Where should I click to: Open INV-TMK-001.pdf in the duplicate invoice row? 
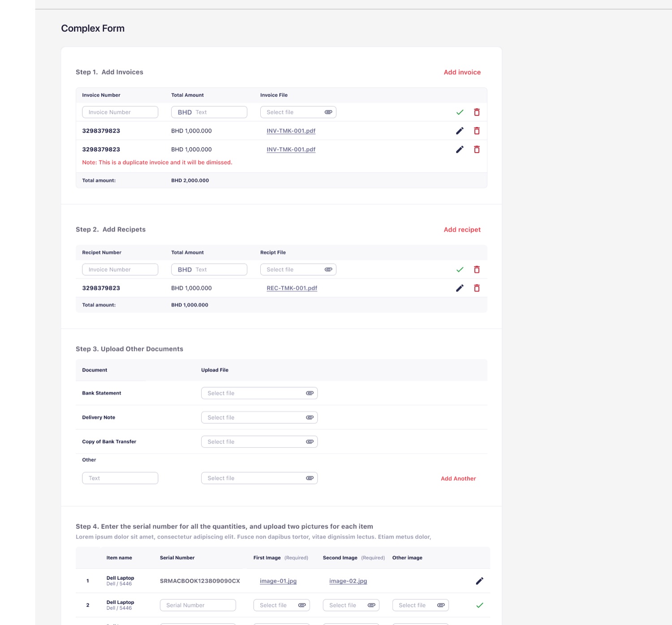click(x=291, y=150)
